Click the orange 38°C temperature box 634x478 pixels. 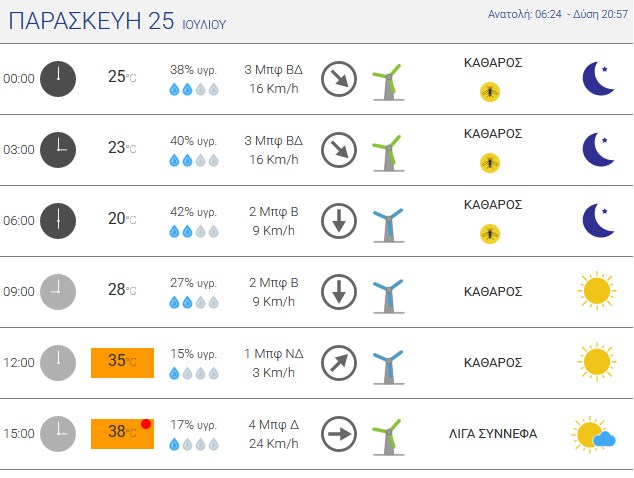tap(123, 434)
